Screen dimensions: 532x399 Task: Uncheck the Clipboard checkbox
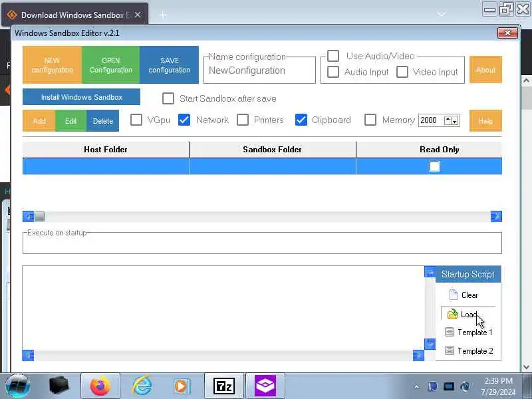[x=301, y=120]
